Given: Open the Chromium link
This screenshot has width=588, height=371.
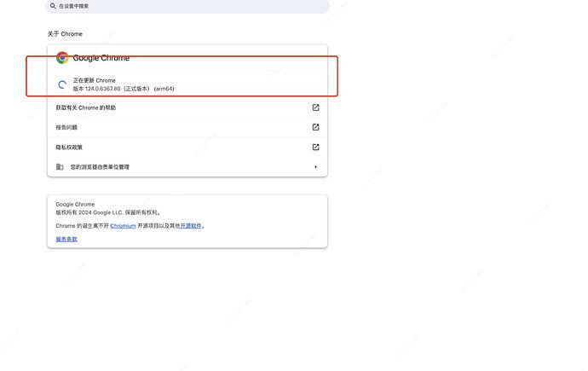Looking at the screenshot, I should coord(123,226).
